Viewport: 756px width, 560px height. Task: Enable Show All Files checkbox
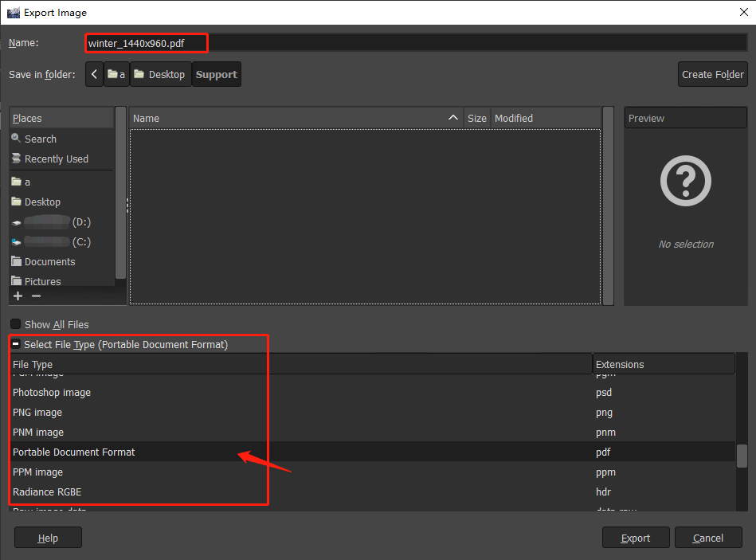[x=15, y=324]
